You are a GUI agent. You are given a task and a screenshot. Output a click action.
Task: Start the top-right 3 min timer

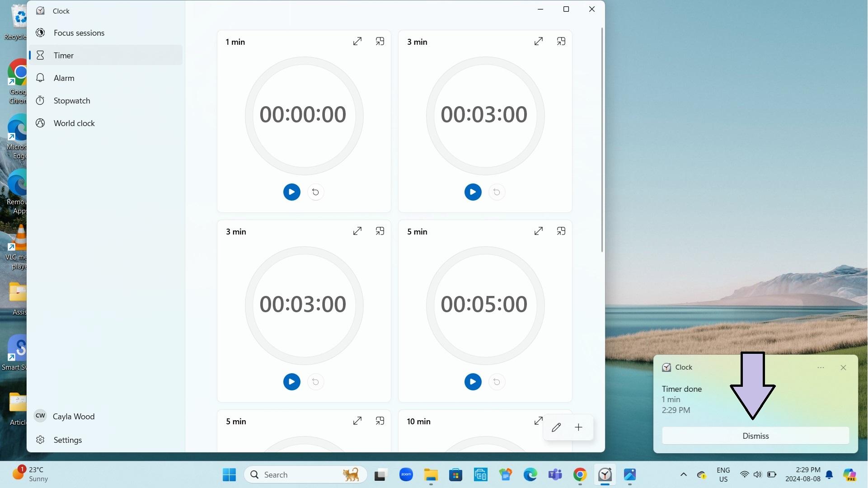(473, 192)
